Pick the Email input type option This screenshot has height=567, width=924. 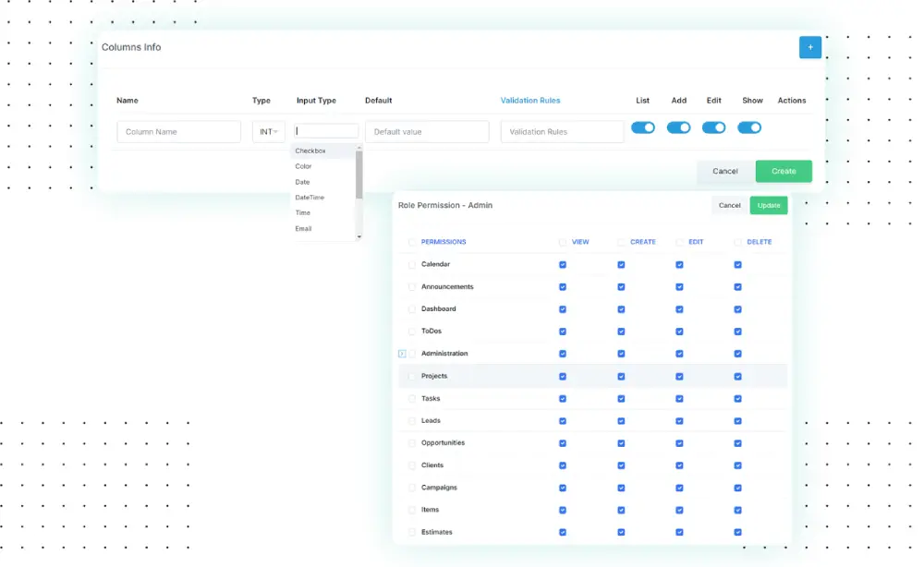(303, 229)
